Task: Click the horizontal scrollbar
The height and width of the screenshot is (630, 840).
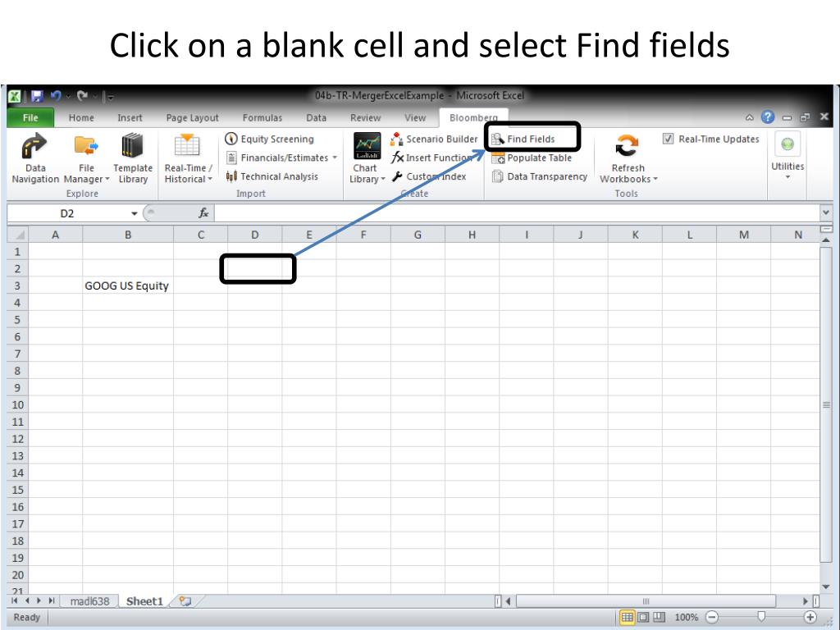Action: tap(646, 601)
